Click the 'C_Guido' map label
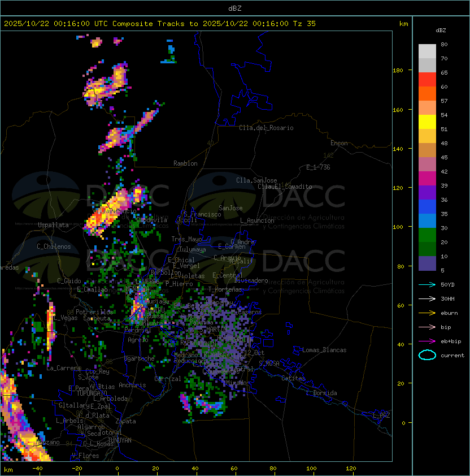Image resolution: width=470 pixels, height=476 pixels. [x=69, y=281]
